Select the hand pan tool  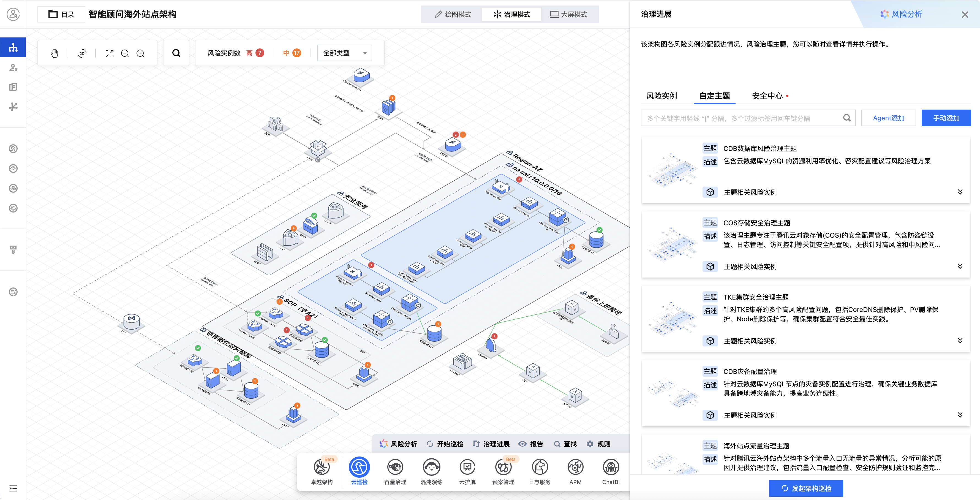(55, 53)
